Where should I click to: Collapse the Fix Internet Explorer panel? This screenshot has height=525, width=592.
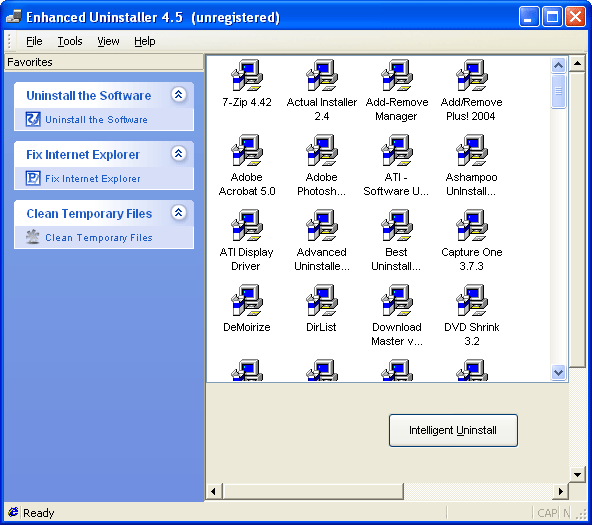(179, 153)
